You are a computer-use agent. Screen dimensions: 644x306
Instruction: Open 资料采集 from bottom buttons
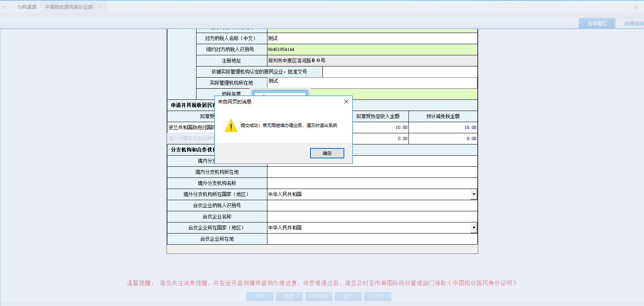click(x=318, y=296)
